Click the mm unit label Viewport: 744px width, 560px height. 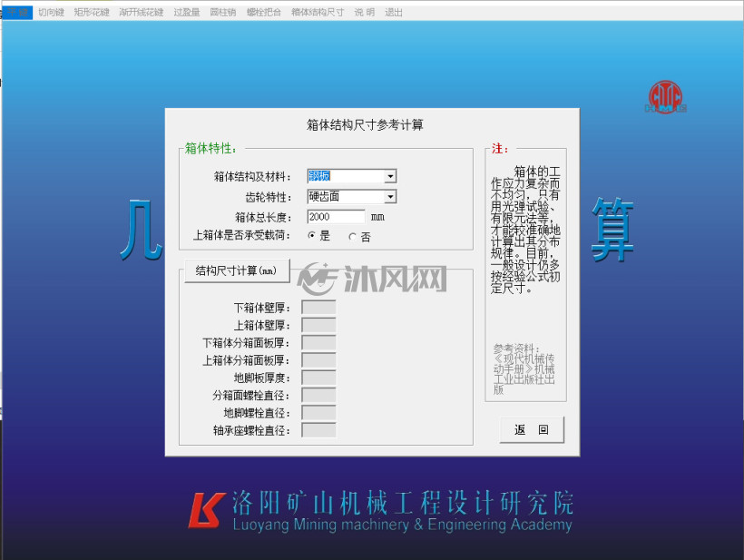(x=377, y=217)
